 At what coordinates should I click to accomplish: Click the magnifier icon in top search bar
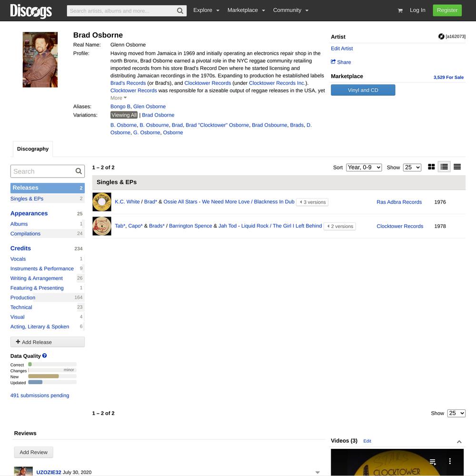[x=180, y=11]
